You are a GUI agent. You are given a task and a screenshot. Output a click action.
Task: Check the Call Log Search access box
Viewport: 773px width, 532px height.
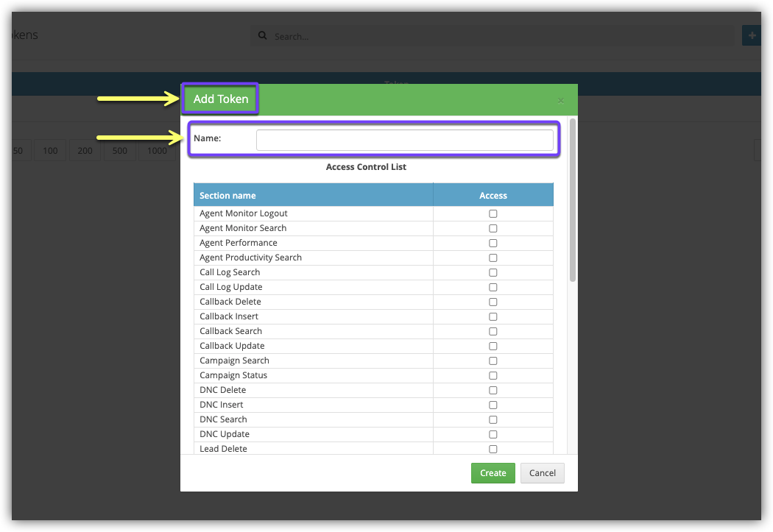point(493,272)
